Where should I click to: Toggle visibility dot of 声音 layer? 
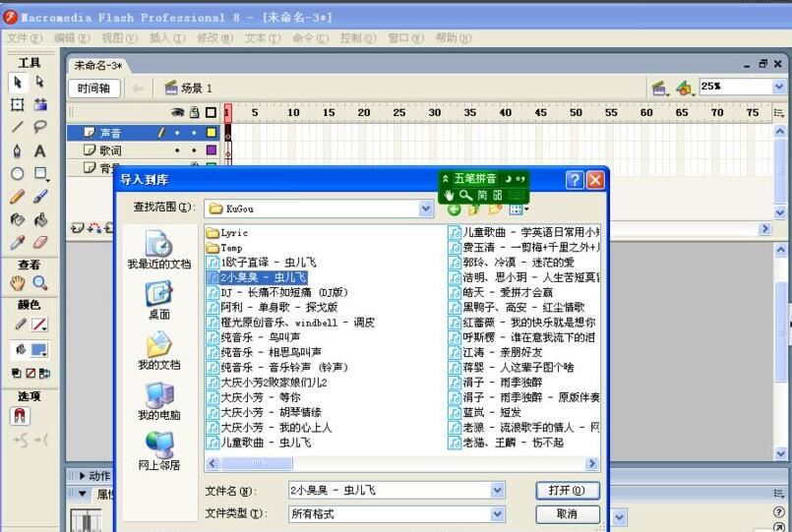(177, 133)
